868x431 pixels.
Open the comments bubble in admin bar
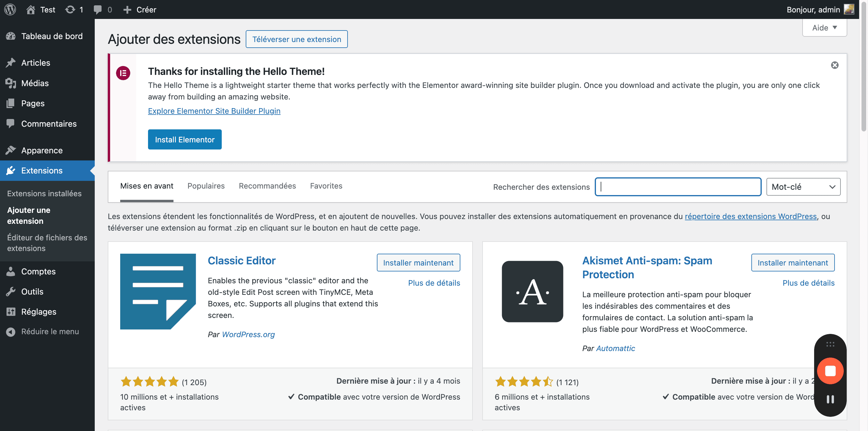pos(97,9)
